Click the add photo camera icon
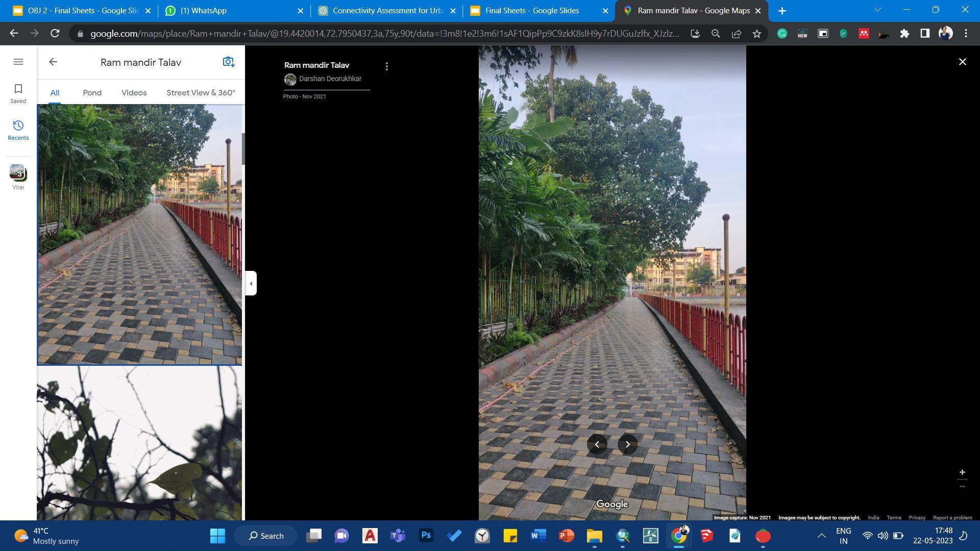 [228, 62]
